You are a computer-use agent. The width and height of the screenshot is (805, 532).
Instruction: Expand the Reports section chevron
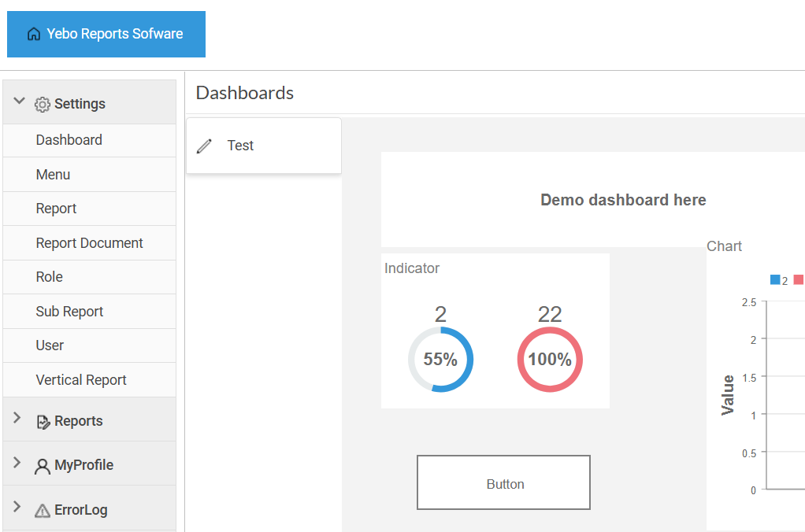click(17, 418)
